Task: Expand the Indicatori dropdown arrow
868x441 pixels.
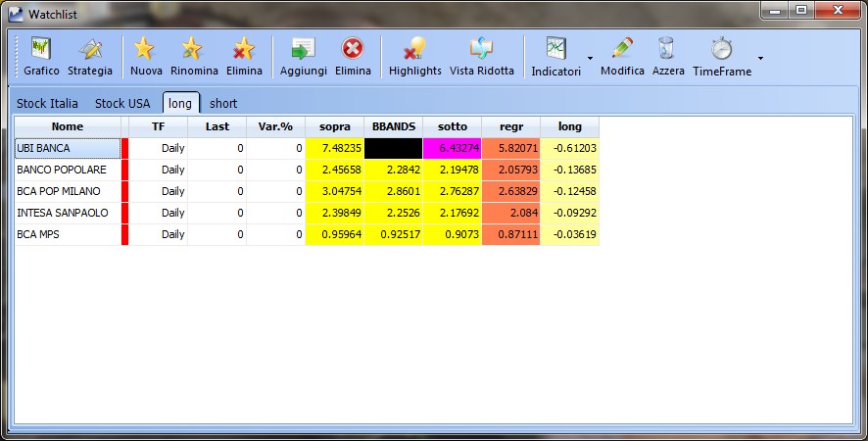Action: coord(590,58)
